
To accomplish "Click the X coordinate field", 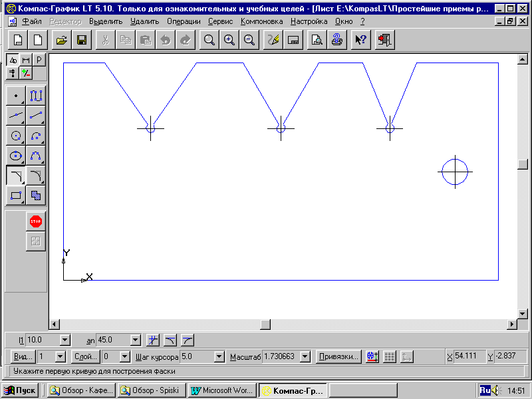I will coord(470,356).
